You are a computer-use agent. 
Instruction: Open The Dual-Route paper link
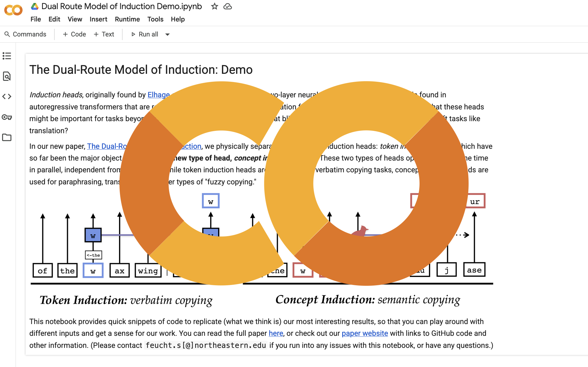107,146
